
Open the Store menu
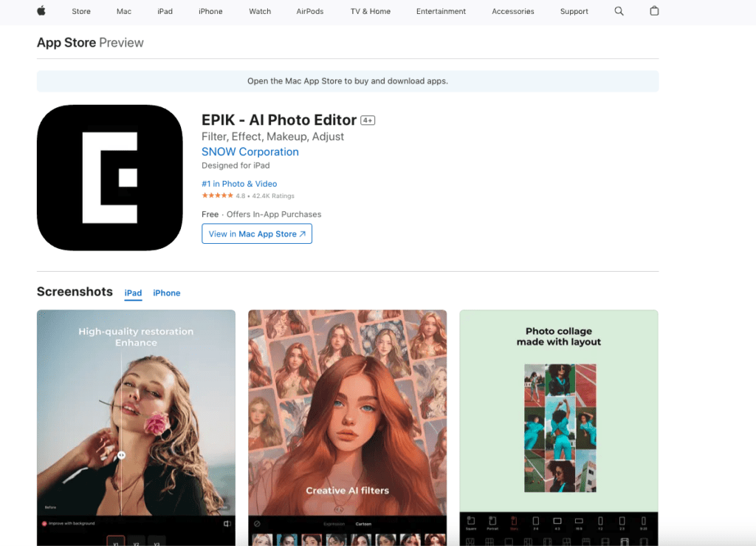coord(81,11)
